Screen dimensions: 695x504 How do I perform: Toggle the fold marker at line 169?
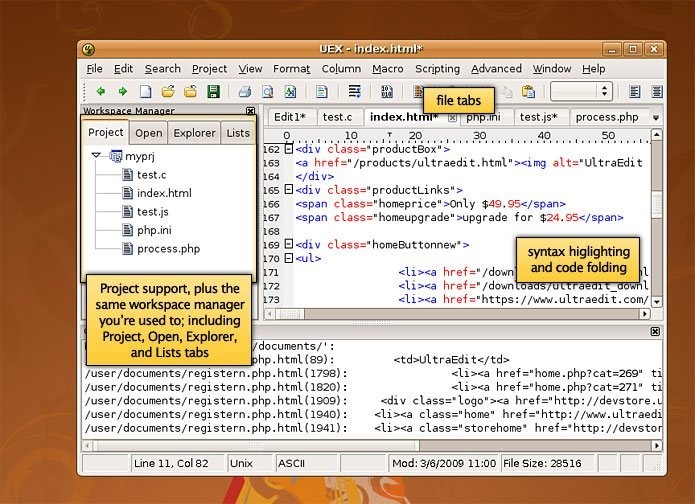tap(288, 244)
